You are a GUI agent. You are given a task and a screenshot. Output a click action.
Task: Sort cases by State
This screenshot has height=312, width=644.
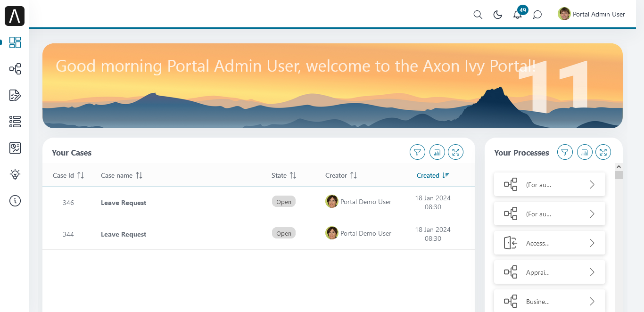pyautogui.click(x=284, y=175)
